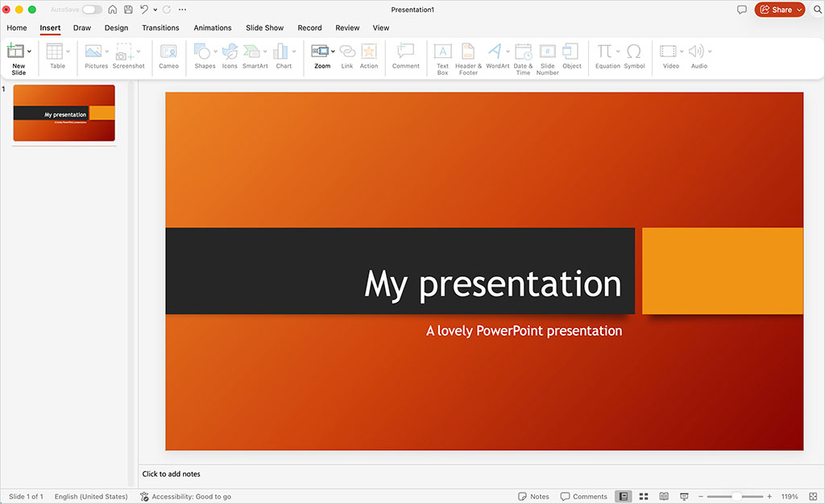
Task: Click the Home icon in title bar
Action: pos(113,10)
